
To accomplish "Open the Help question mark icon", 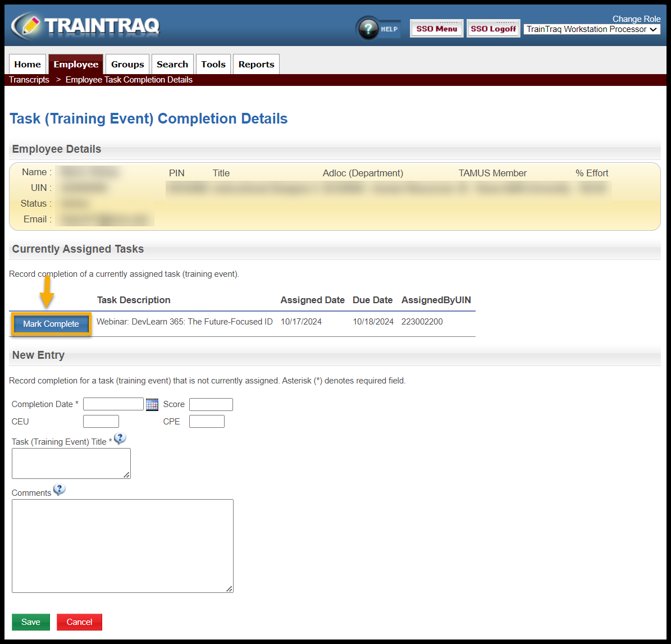I will (368, 29).
